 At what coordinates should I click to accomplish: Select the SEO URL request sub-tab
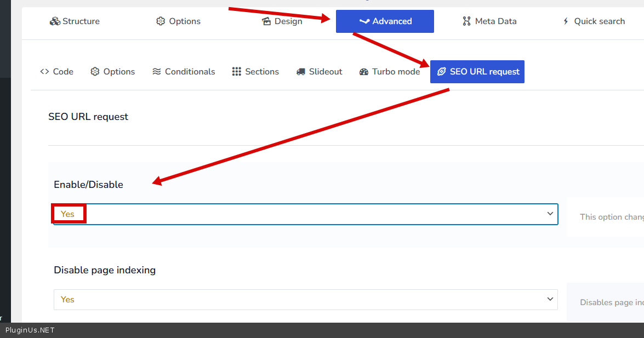(x=477, y=72)
